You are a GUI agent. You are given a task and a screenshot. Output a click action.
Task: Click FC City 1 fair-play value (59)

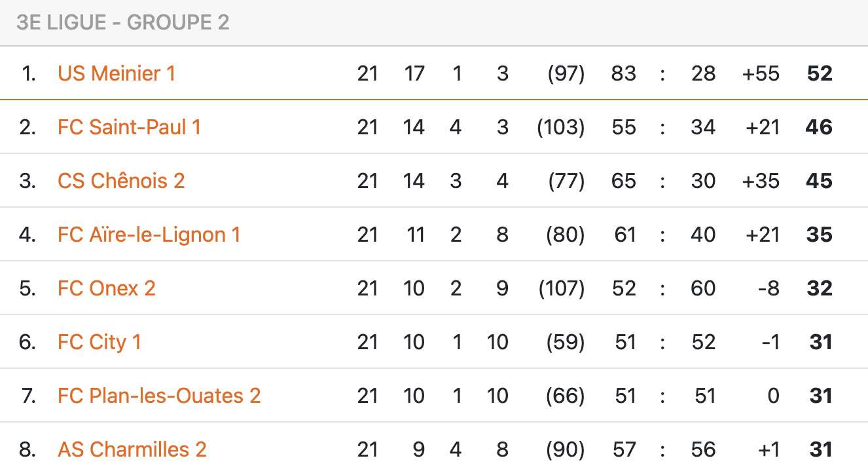tap(566, 341)
